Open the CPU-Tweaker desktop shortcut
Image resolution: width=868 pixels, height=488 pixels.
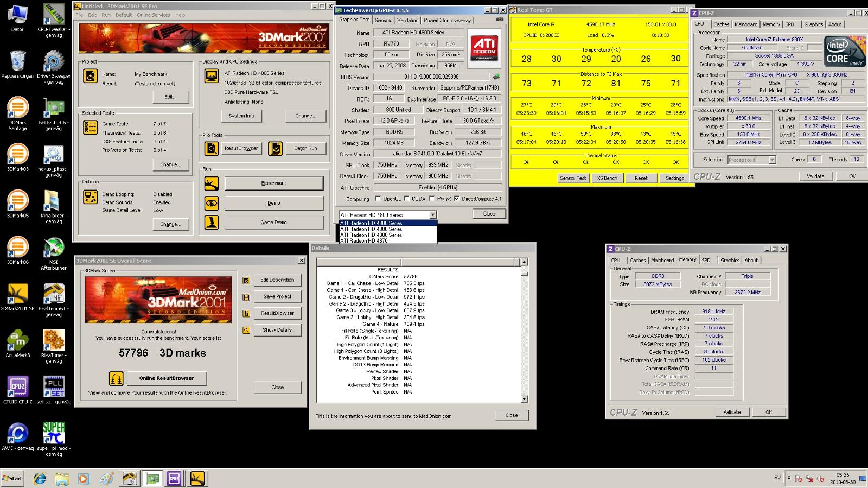(53, 20)
